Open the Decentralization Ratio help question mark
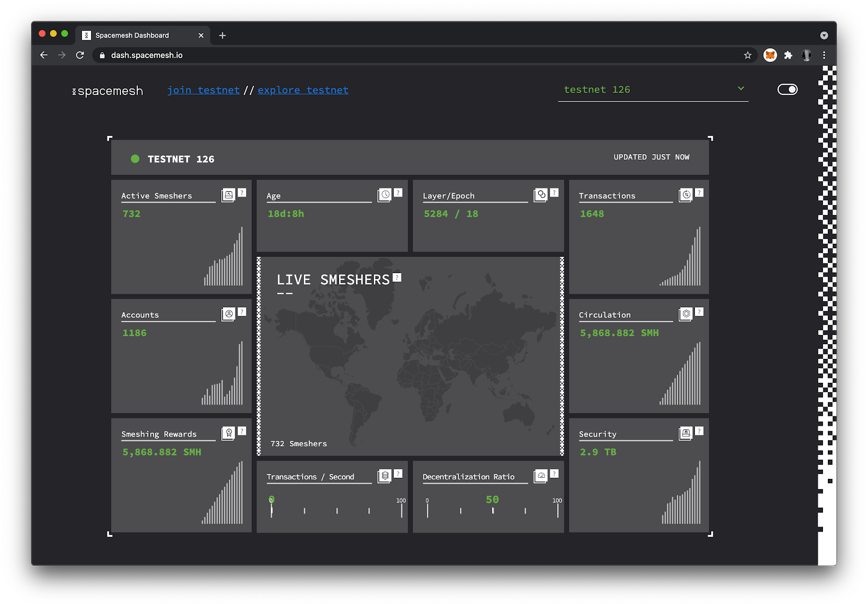 point(554,473)
